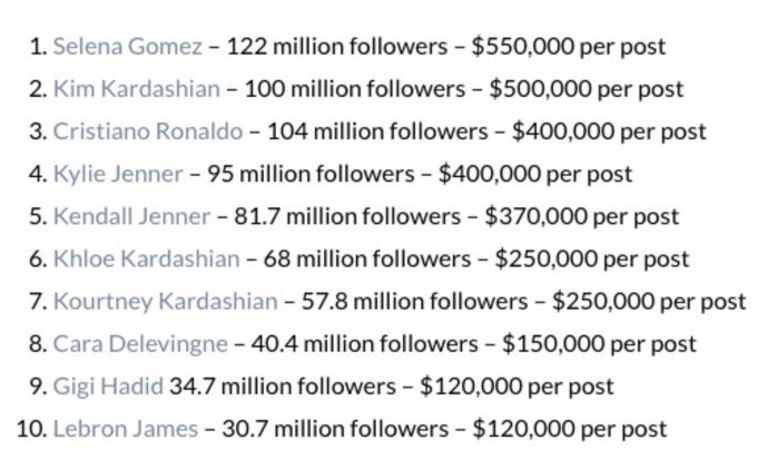
Task: Click the Cara Delevingne link
Action: [x=140, y=344]
